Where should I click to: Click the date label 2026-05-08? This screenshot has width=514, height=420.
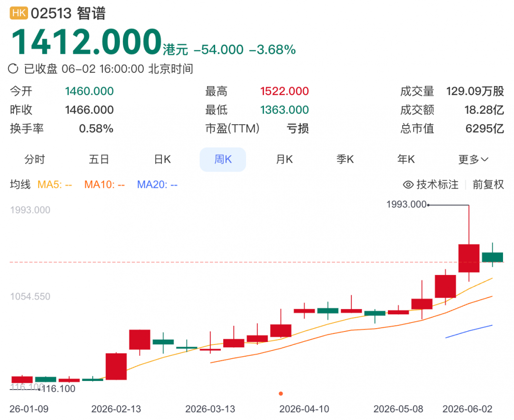pyautogui.click(x=398, y=409)
